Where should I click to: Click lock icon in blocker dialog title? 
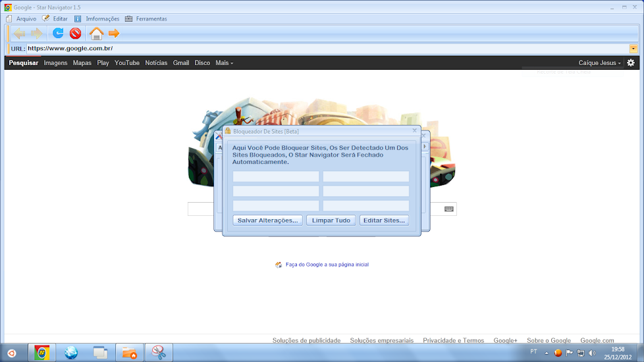tap(228, 131)
